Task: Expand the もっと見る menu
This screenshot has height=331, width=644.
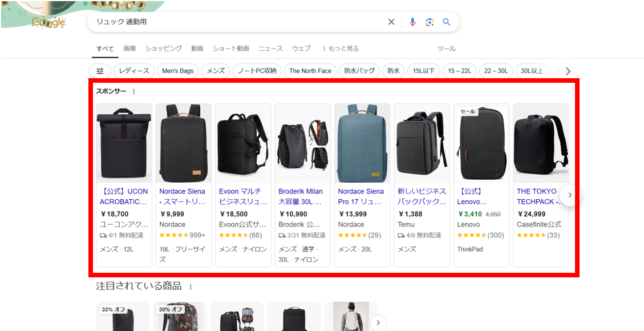Action: pyautogui.click(x=341, y=49)
